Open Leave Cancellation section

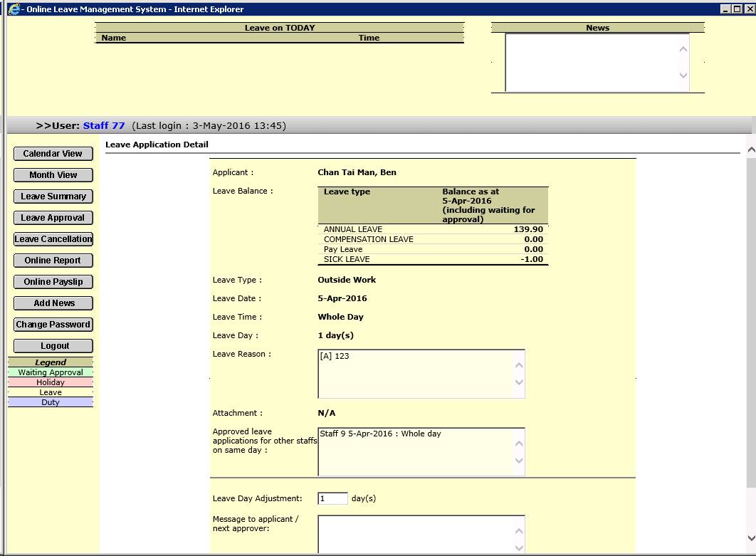point(53,239)
